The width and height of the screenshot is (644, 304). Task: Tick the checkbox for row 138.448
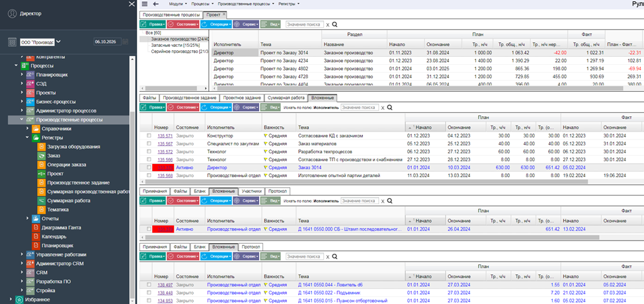point(149,293)
